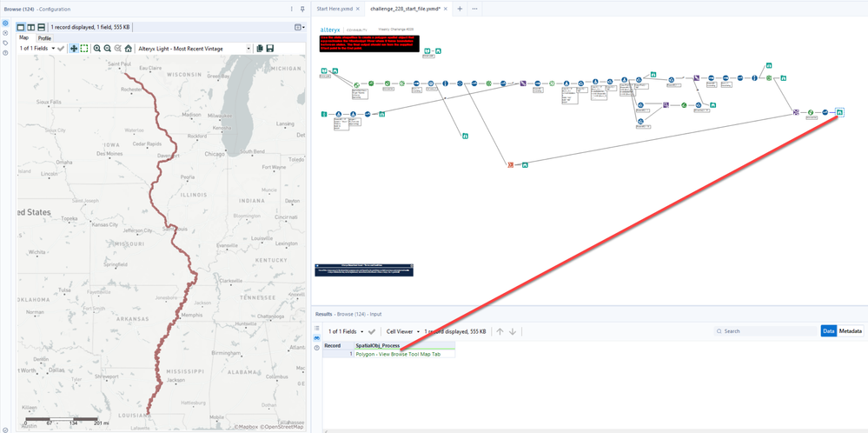Open Configuration gear in the Browse sidebar
The width and height of the screenshot is (868, 433).
coord(5,23)
